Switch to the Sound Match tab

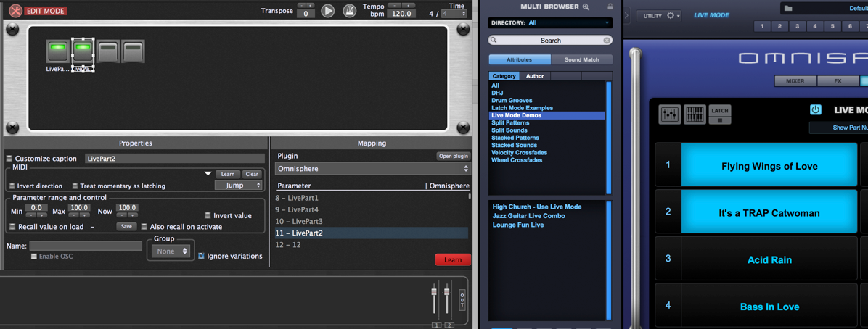pyautogui.click(x=582, y=59)
